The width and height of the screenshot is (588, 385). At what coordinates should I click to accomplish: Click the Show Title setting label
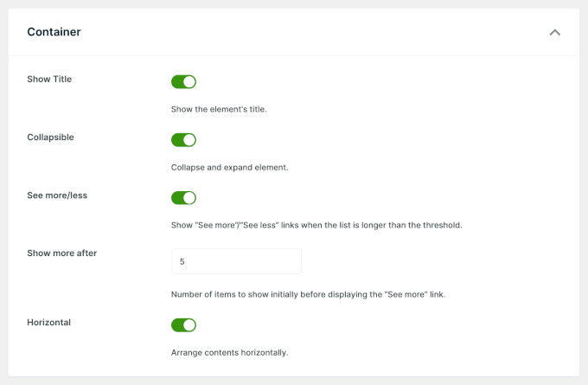tap(49, 79)
